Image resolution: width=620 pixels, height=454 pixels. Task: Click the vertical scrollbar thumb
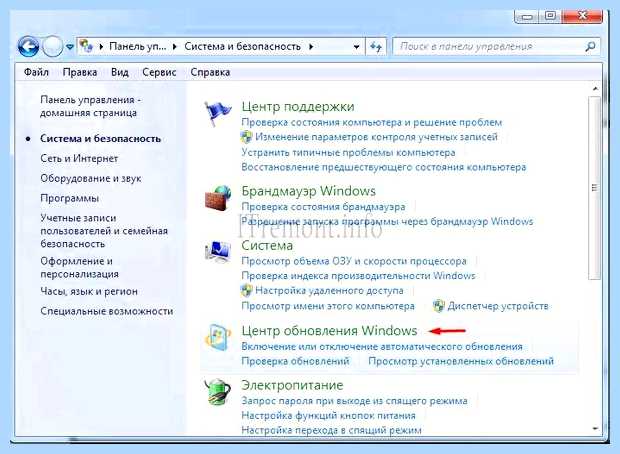594,188
